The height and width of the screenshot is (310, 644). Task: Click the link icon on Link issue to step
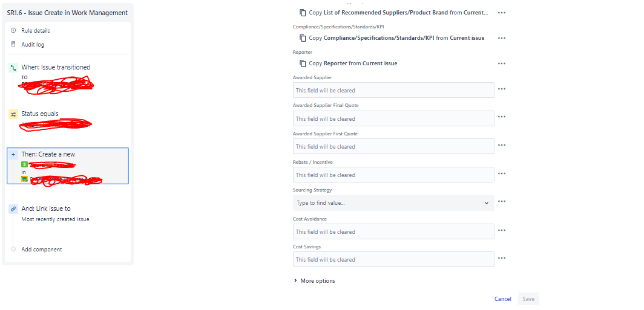[x=13, y=208]
